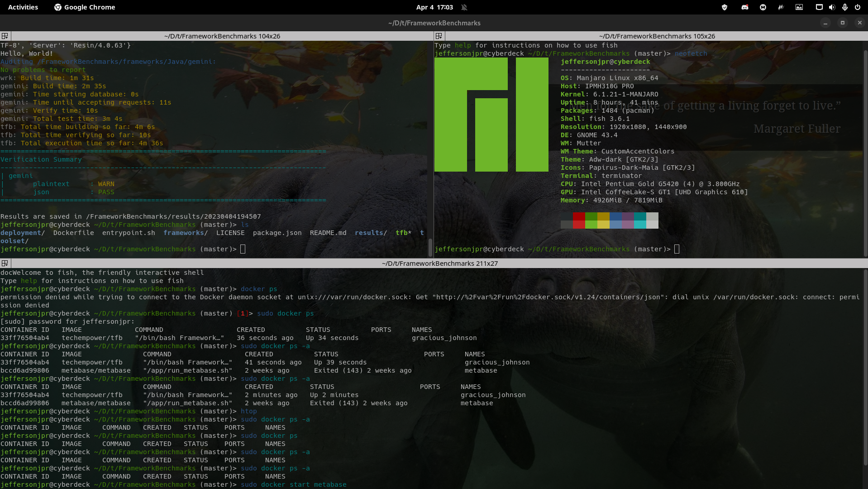Click the 'Terminal: terminator' line

tap(601, 176)
